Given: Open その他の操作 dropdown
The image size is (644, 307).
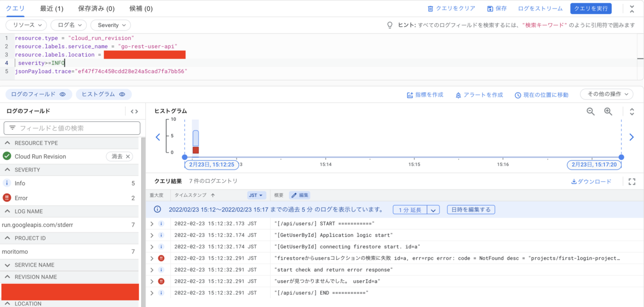Looking at the screenshot, I should point(606,94).
